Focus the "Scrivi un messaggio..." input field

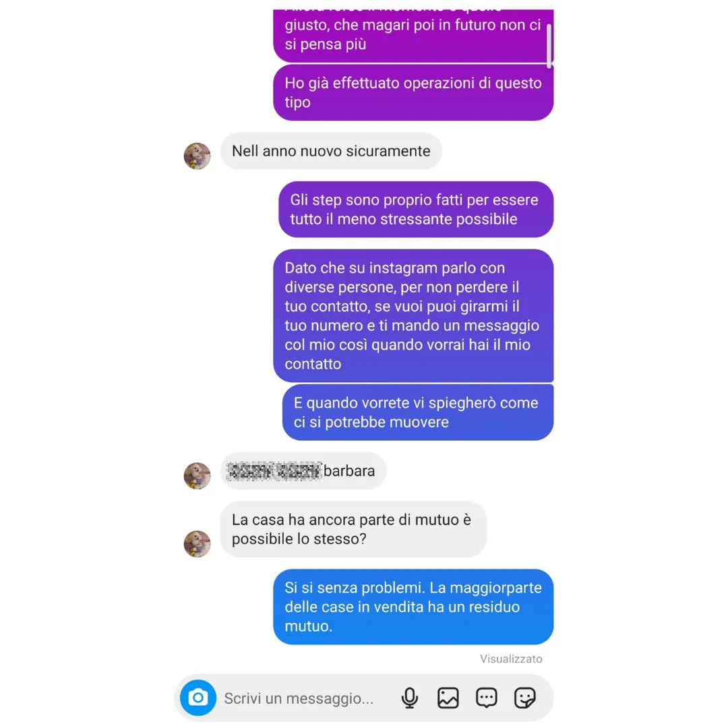(307, 698)
